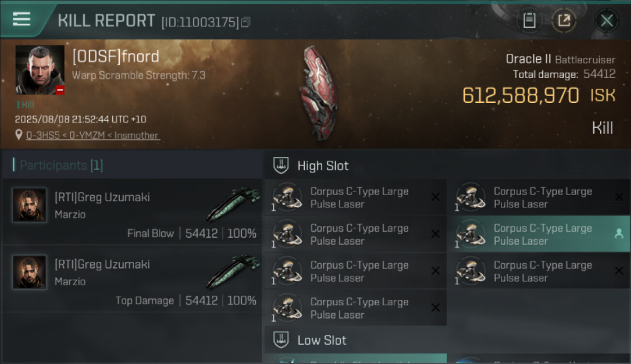
Task: Copy the kill report ID icon
Action: (246, 22)
